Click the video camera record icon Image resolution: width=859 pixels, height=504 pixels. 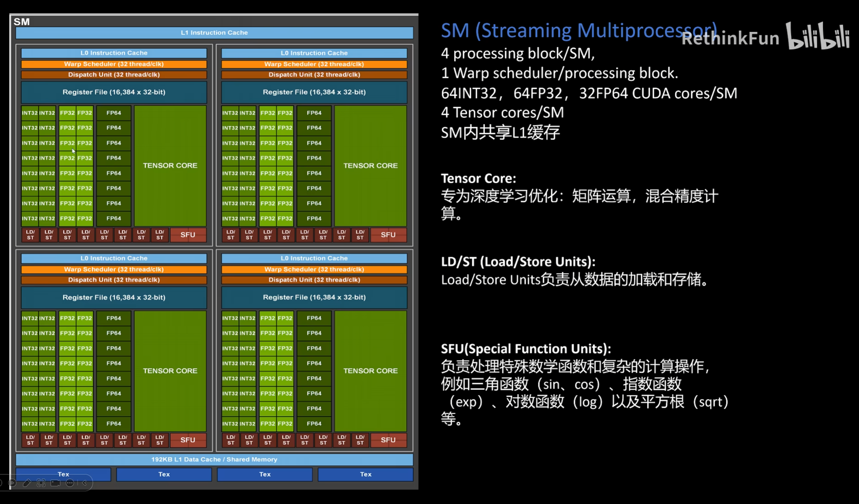point(55,483)
